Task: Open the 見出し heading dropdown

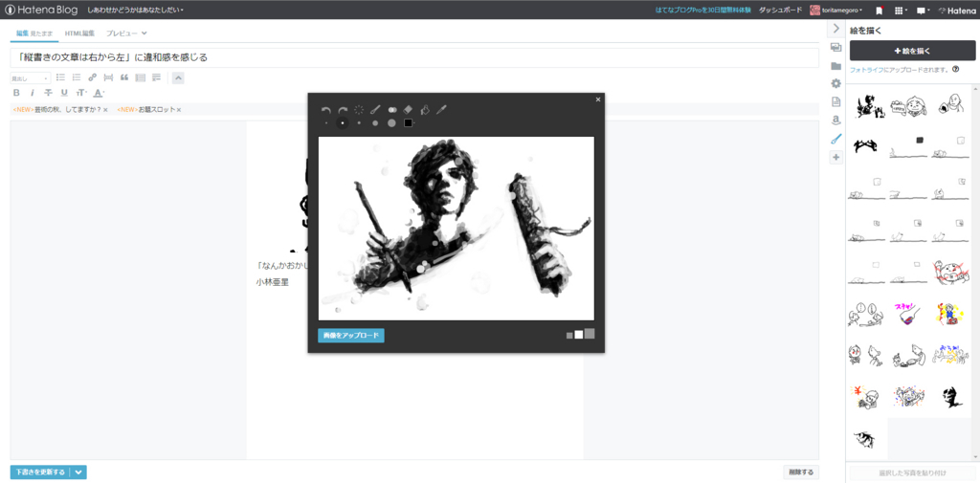Action: pos(30,78)
